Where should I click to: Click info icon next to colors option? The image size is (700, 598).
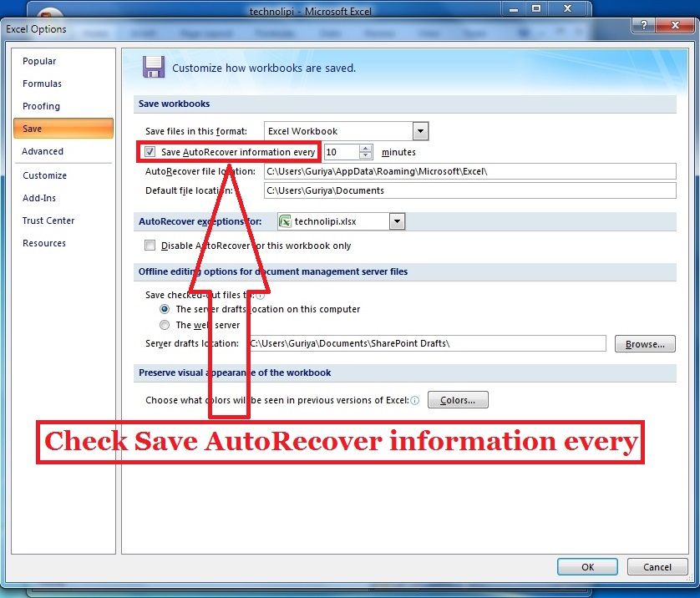click(x=414, y=400)
